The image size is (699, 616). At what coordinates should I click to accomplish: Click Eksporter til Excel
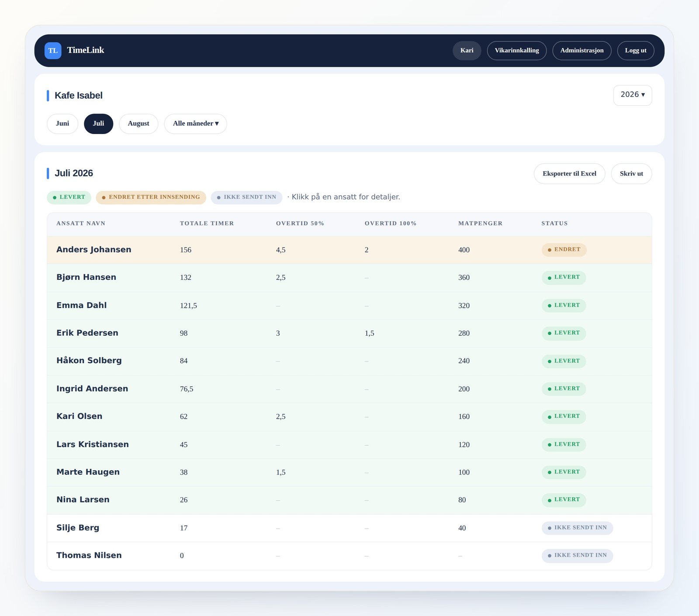(x=569, y=174)
